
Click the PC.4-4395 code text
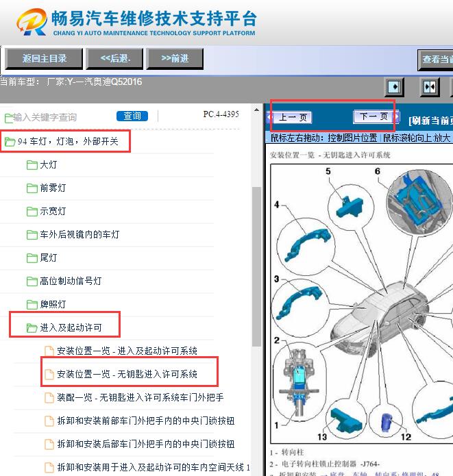coord(221,114)
